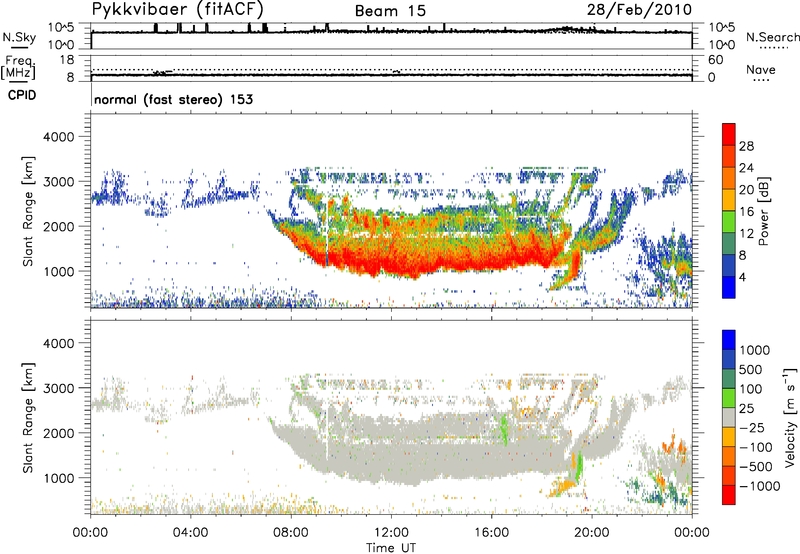The width and height of the screenshot is (800, 554).
Task: Click the '16:00' time axis label
Action: point(491,533)
